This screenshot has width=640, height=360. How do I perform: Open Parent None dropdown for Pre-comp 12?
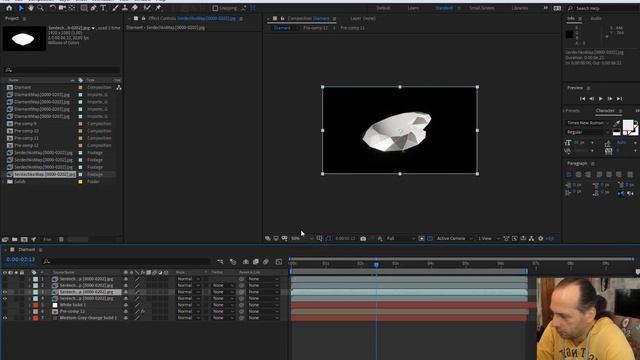tap(264, 311)
